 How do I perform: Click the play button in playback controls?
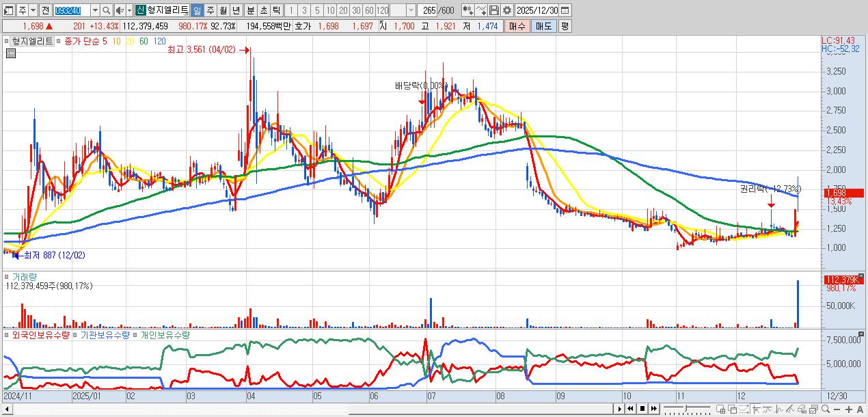pos(619,409)
